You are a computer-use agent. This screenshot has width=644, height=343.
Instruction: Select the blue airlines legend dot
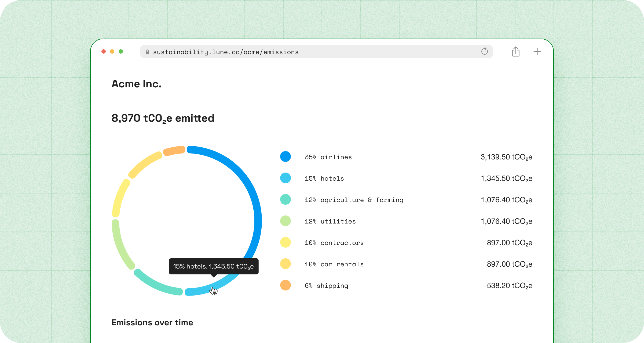point(285,156)
